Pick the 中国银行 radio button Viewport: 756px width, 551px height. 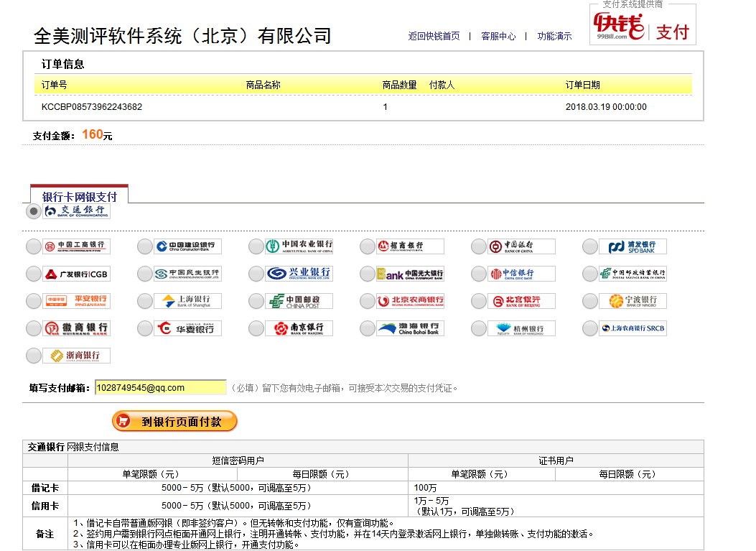coord(479,246)
